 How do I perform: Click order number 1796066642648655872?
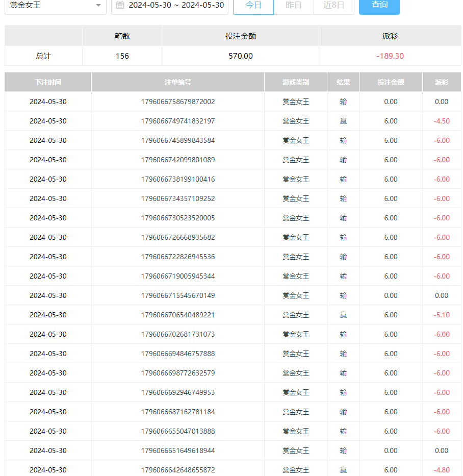click(x=178, y=470)
